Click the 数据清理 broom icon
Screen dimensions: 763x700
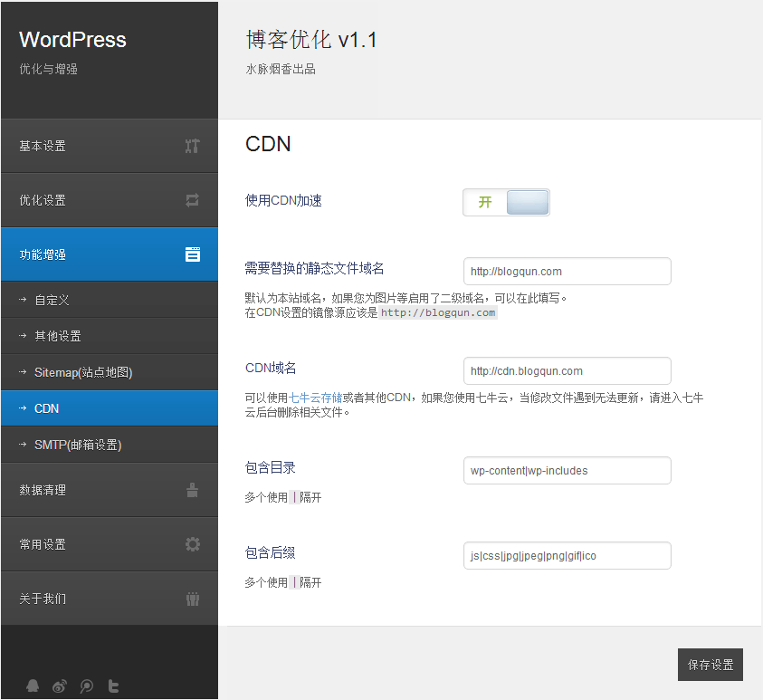[x=192, y=490]
